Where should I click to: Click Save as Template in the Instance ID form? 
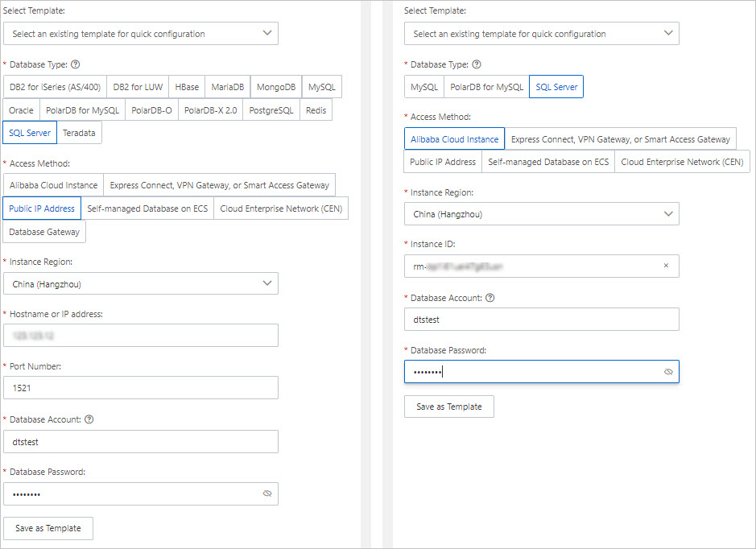[448, 407]
